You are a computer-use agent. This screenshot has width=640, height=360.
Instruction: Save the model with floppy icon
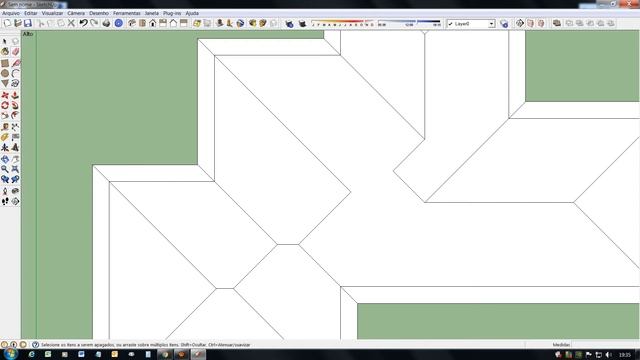tap(28, 23)
